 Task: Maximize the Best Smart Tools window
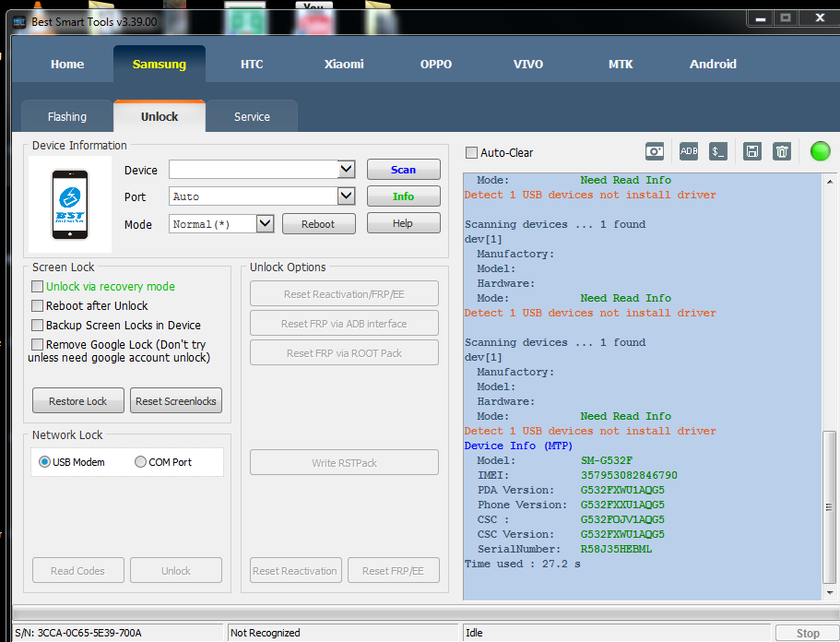click(786, 18)
